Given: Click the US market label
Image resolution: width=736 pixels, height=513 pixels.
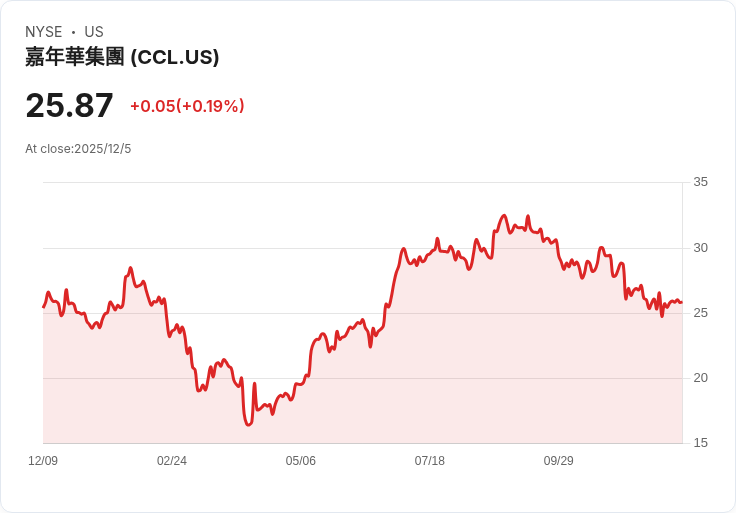Looking at the screenshot, I should (x=94, y=32).
